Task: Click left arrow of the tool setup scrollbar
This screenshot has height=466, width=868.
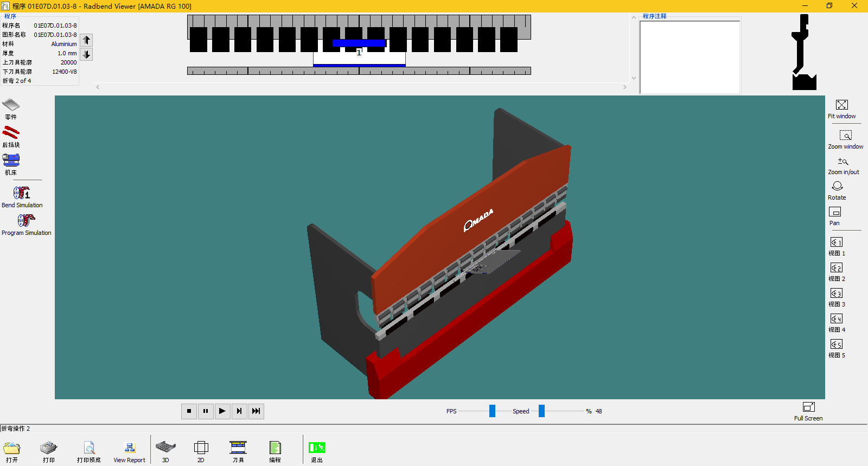Action: 98,87
